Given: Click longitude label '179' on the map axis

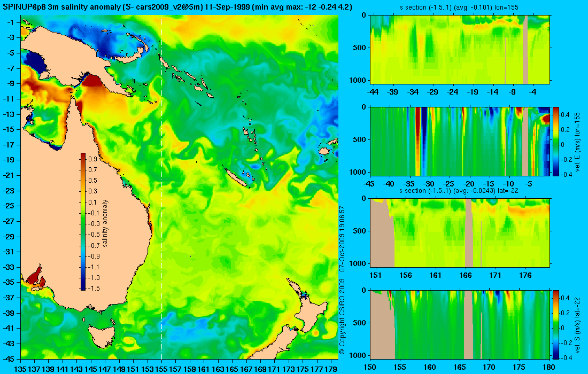Looking at the screenshot, I should coord(331,369).
